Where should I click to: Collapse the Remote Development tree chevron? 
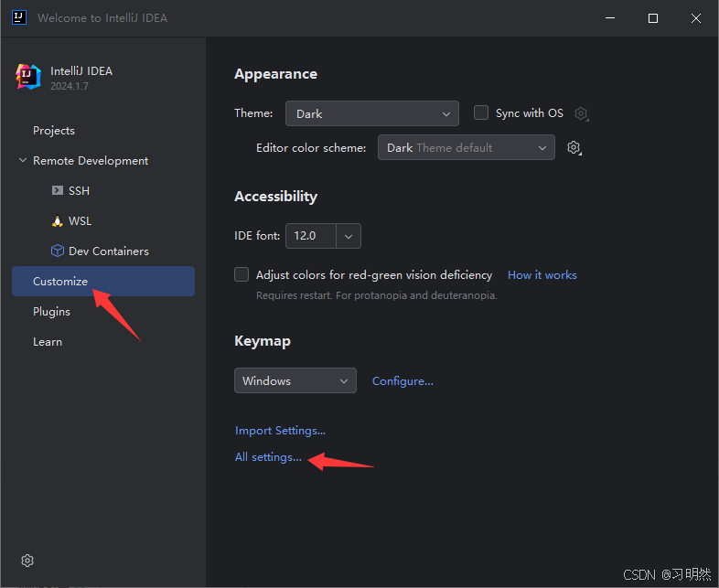coord(23,160)
